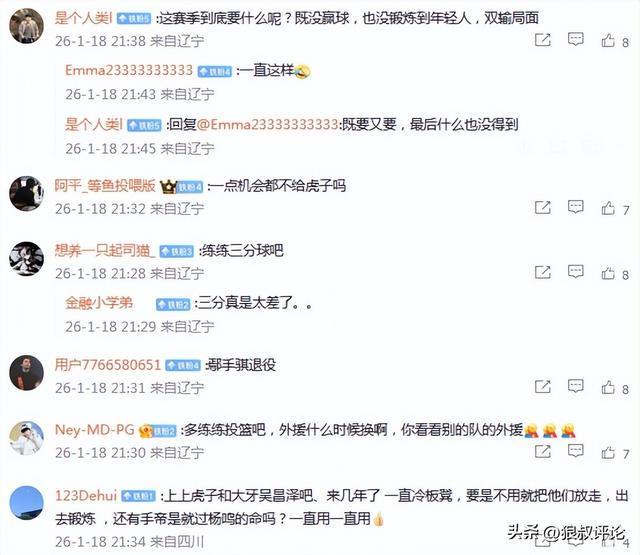Viewport: 640px width, 555px height.
Task: Open reply box for 是个人类's comment
Action: tap(576, 40)
